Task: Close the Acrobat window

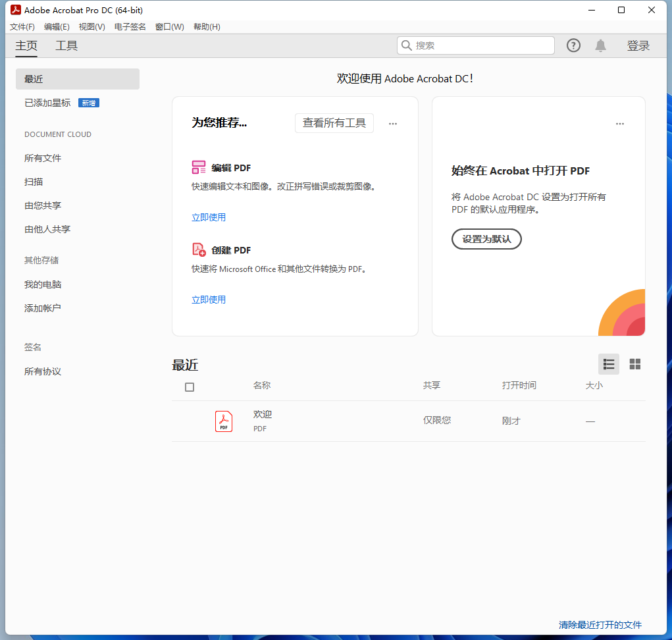Action: (x=651, y=10)
